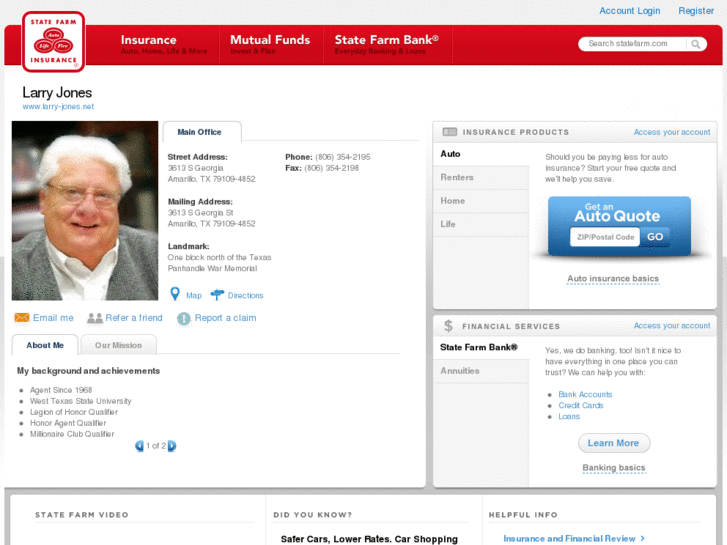Click the Map link
The height and width of the screenshot is (545, 727).
(x=194, y=295)
